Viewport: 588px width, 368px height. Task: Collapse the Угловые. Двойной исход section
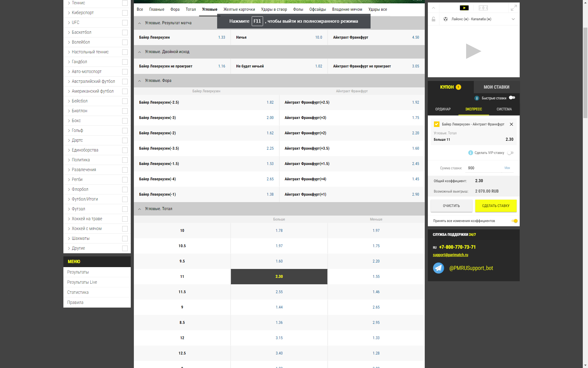140,52
